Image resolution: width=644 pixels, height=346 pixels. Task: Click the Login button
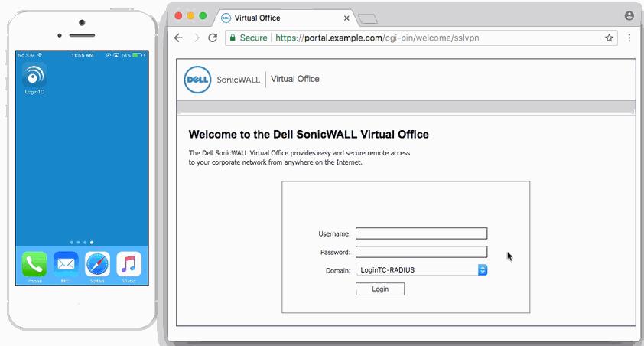[380, 289]
